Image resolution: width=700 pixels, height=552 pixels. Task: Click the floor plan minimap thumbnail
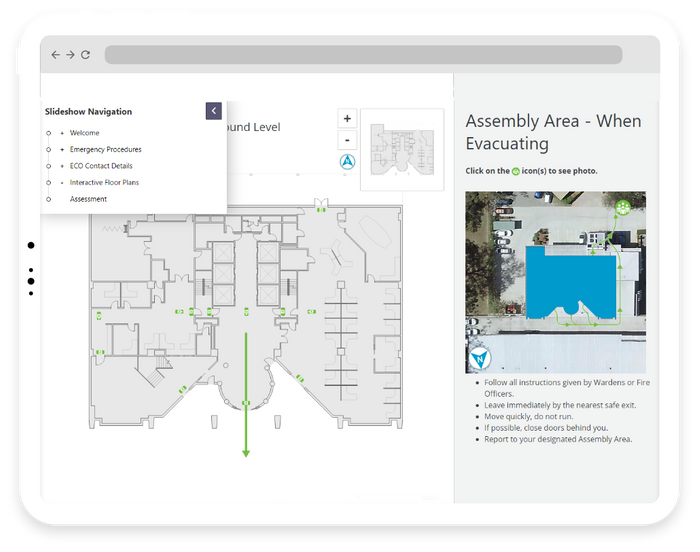click(402, 150)
